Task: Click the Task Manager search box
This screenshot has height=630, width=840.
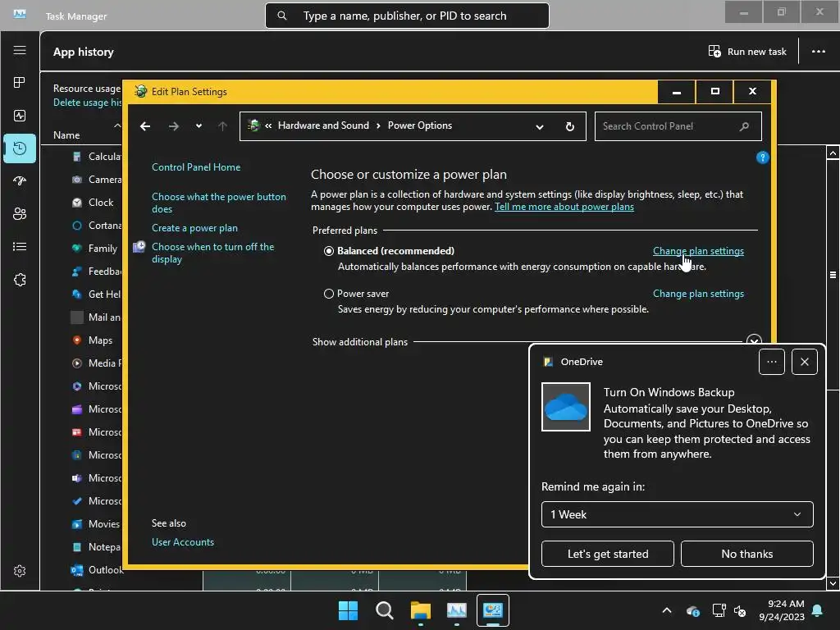Action: 407,16
